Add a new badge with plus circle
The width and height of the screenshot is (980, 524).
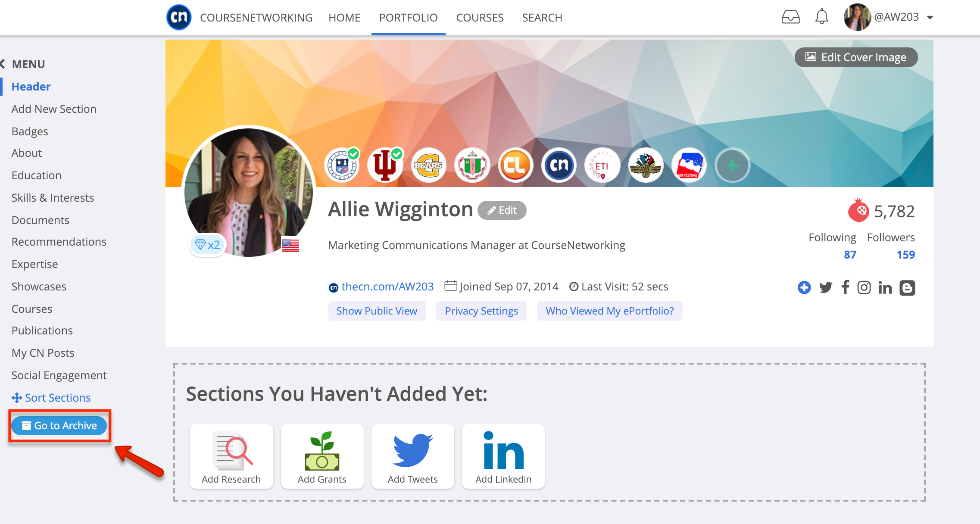(732, 165)
